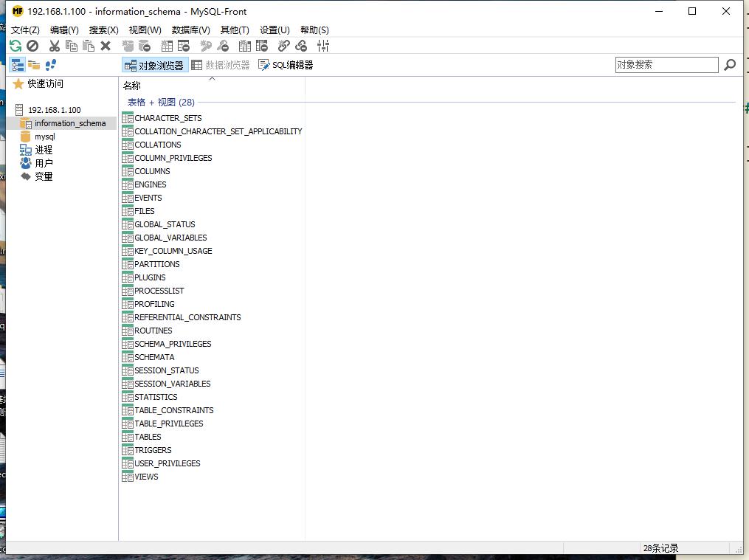Viewport: 749px width, 560px height.
Task: Click the delete X icon
Action: [106, 46]
